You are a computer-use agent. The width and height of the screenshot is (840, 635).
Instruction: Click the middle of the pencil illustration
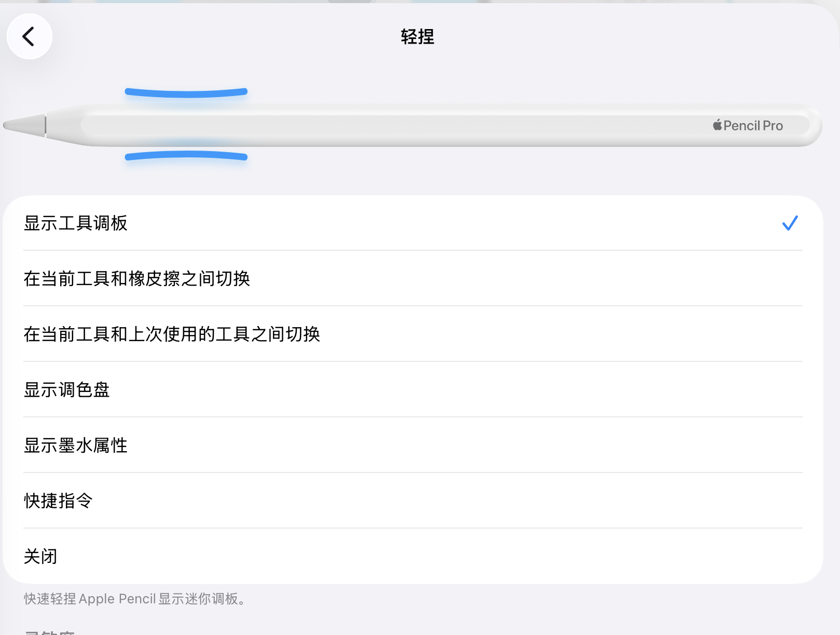tap(415, 125)
